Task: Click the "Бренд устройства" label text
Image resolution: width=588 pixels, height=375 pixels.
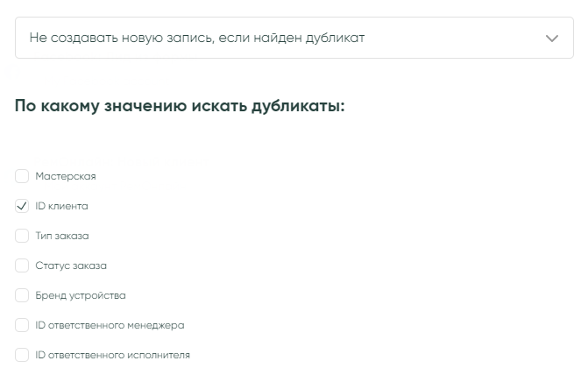Action: coord(81,295)
